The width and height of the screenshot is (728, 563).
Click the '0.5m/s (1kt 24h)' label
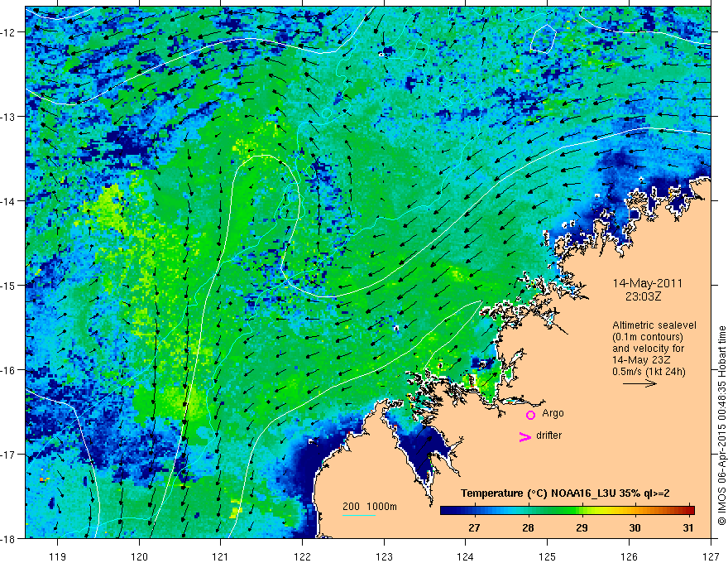[649, 371]
